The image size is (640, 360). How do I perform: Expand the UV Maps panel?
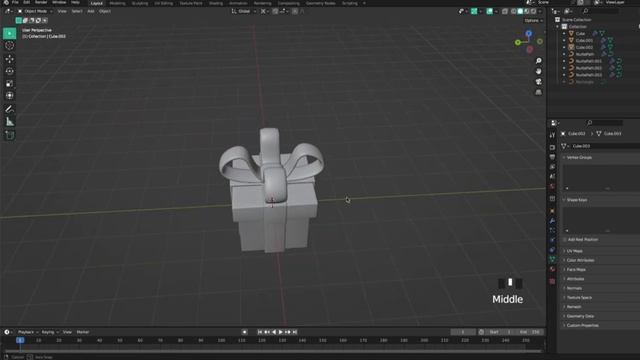574,251
